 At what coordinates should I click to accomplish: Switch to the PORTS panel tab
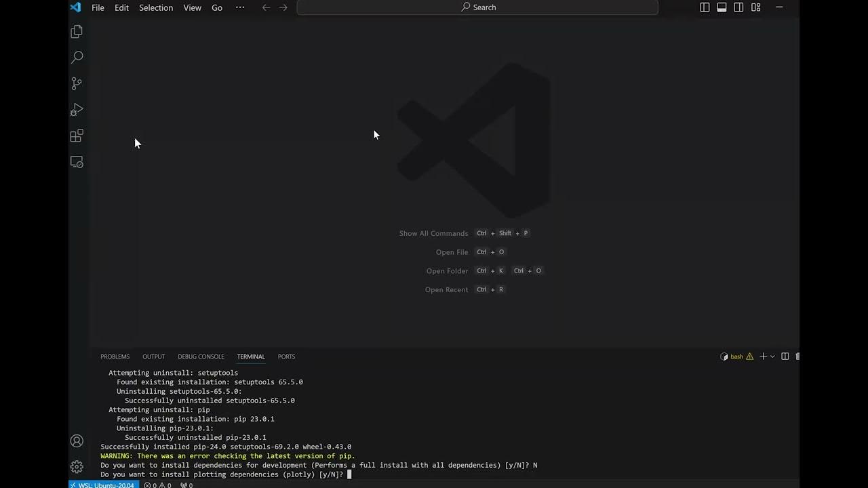tap(286, 357)
